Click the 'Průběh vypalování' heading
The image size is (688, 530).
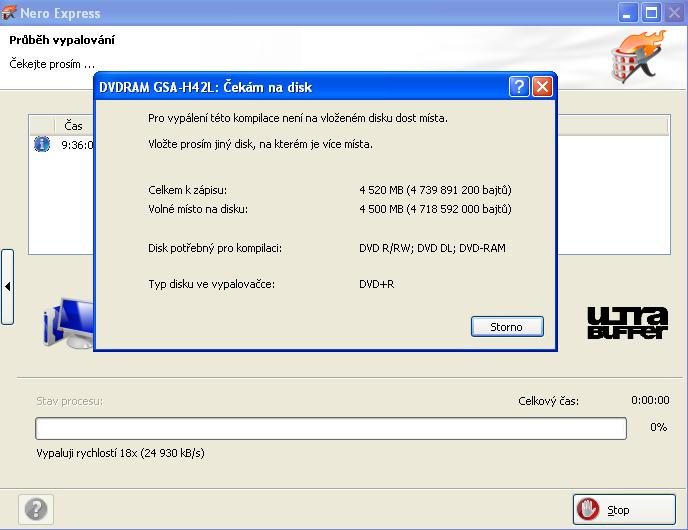tap(62, 40)
